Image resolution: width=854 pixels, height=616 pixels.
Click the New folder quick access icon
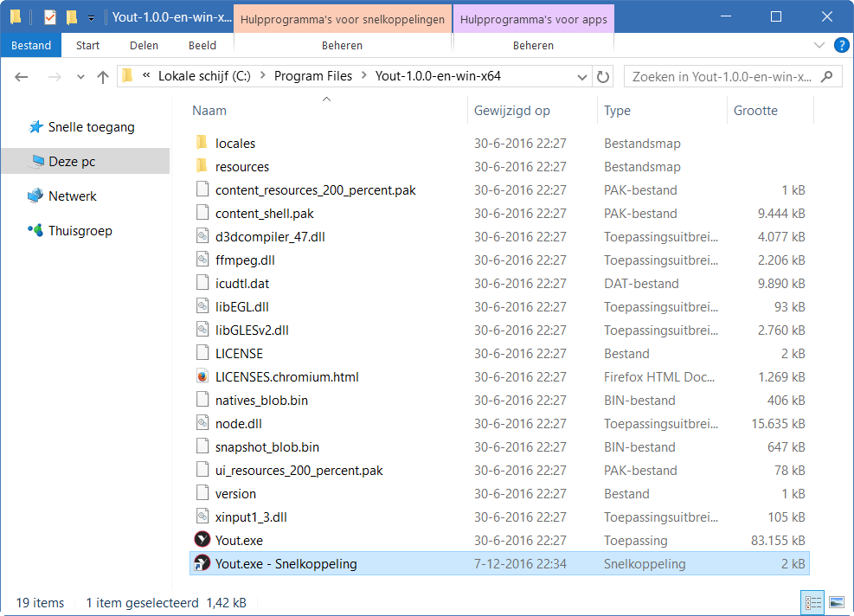click(71, 17)
